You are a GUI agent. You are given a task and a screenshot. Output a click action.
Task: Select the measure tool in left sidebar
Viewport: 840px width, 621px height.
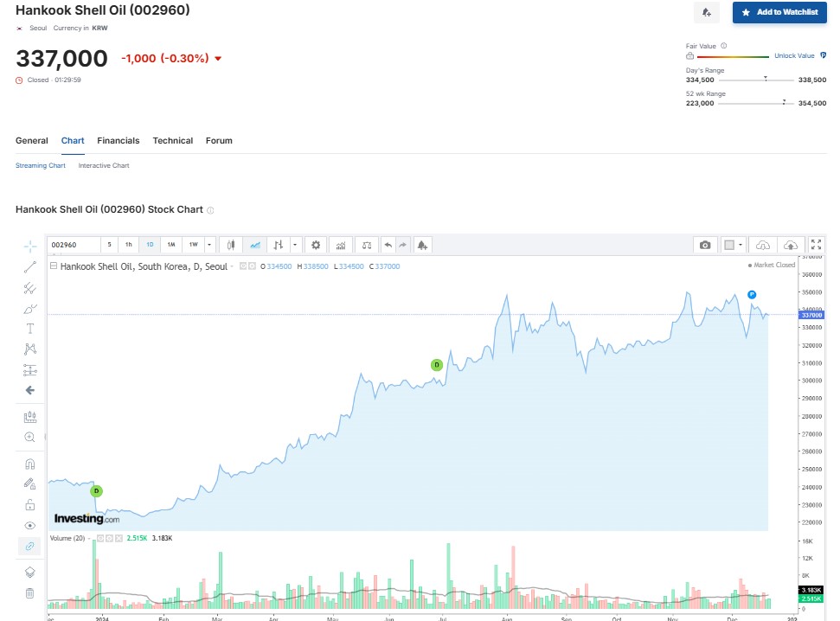[x=30, y=417]
